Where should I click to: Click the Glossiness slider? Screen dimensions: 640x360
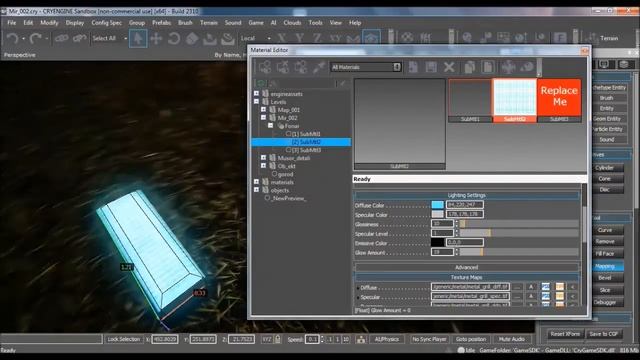[519, 224]
